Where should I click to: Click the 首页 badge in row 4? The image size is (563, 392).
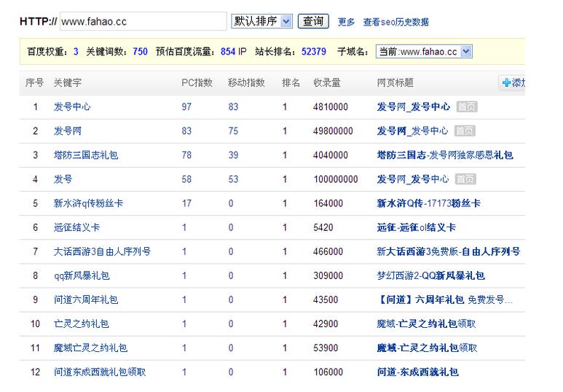click(x=465, y=179)
